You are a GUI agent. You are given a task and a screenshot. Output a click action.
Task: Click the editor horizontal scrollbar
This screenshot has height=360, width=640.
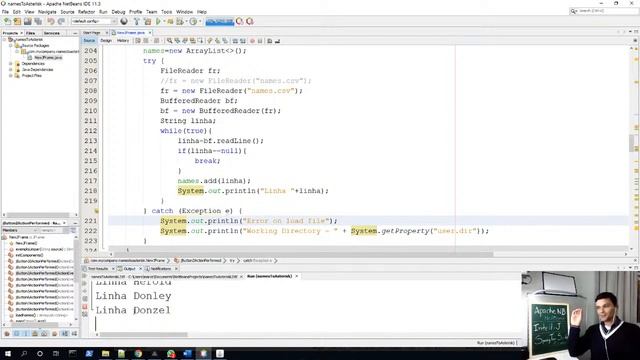(x=302, y=254)
